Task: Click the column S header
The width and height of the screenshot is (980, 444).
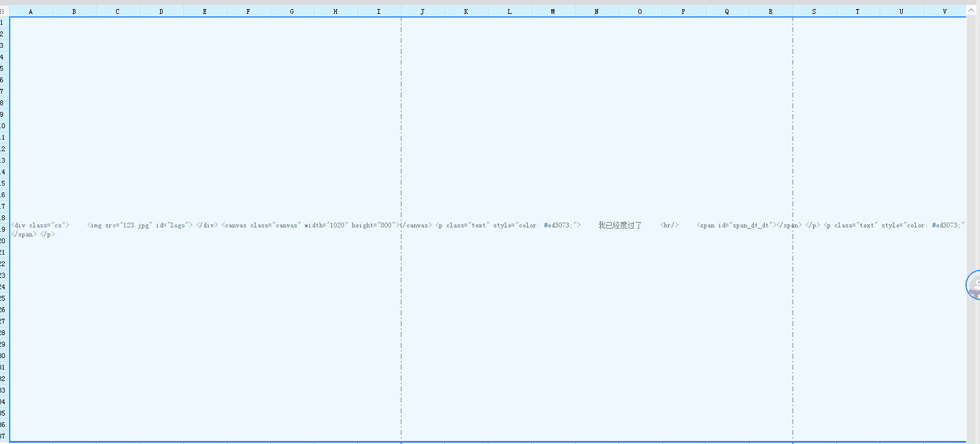Action: click(814, 11)
